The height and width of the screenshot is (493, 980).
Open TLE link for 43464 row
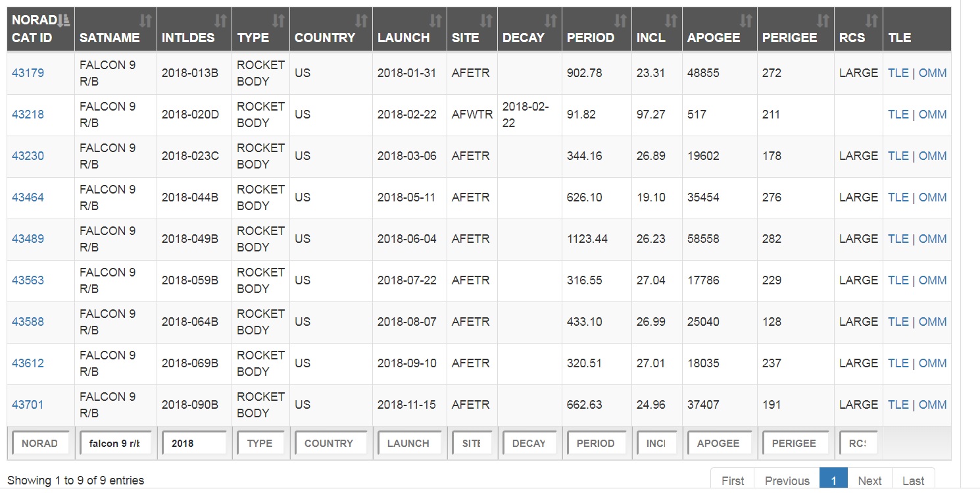click(x=898, y=197)
